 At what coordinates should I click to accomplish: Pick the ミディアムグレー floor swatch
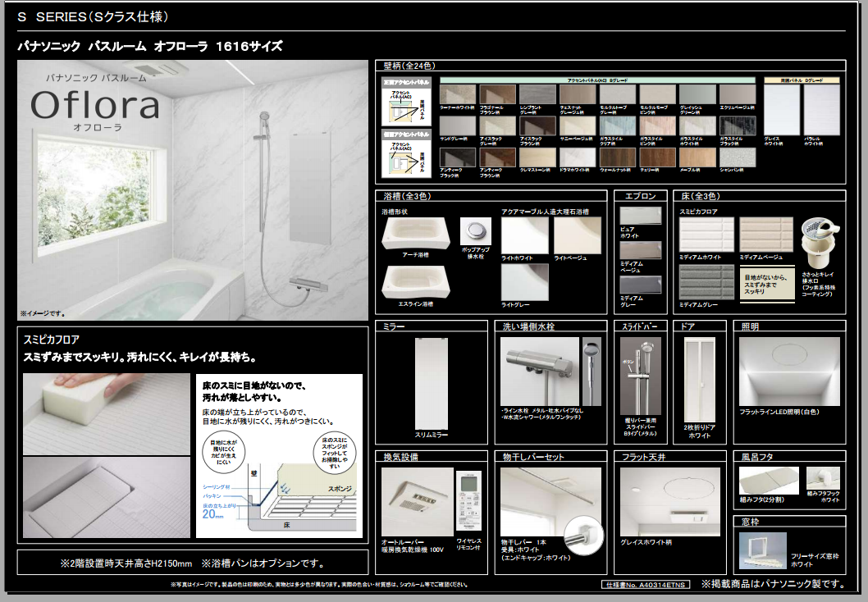(x=707, y=282)
